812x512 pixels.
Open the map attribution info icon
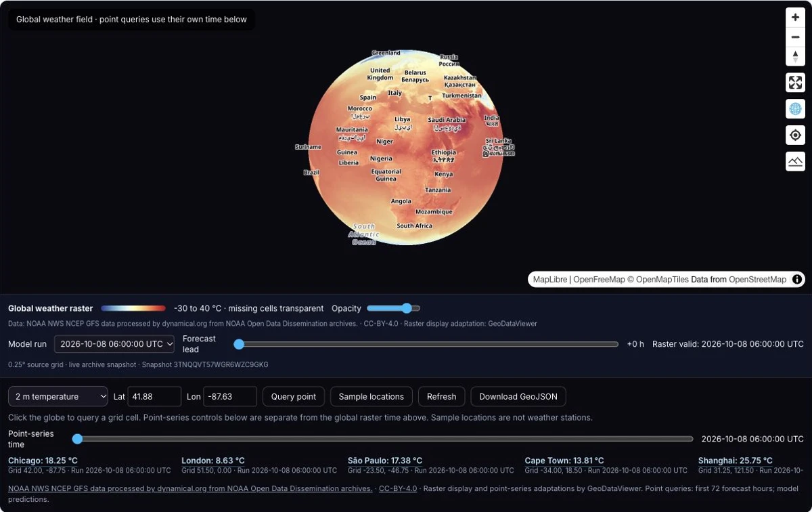coord(797,279)
